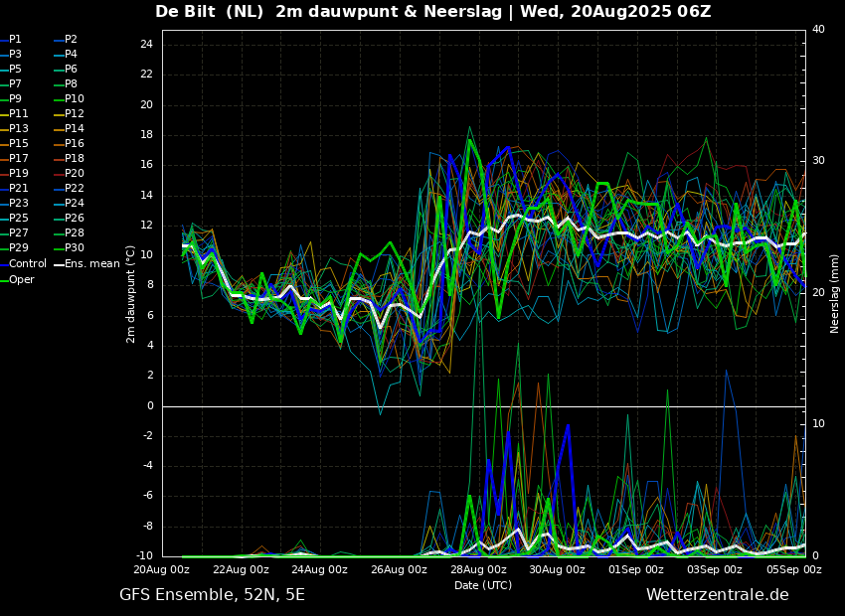
Task: Select the P29 legend entry
Action: click(x=14, y=247)
